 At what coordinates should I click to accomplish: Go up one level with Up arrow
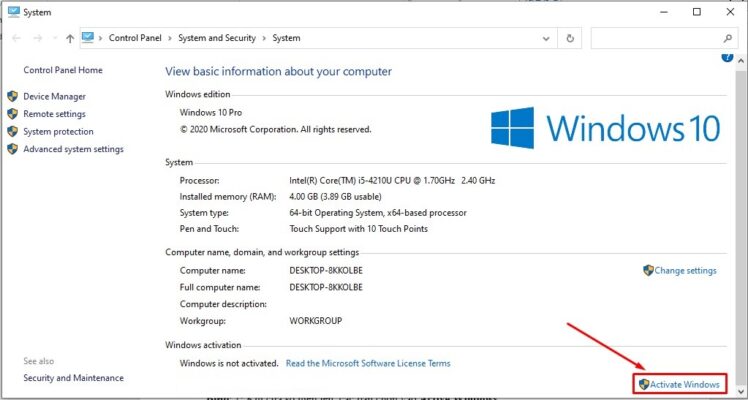(x=70, y=38)
